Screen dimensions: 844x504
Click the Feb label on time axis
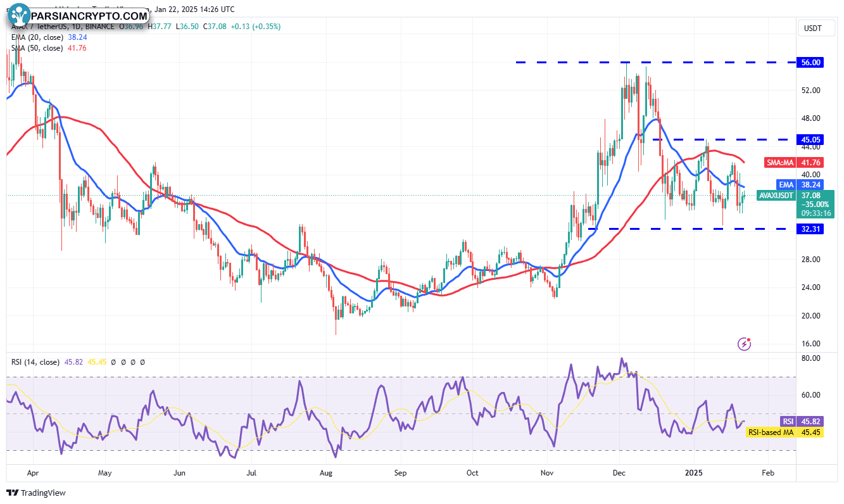point(768,473)
